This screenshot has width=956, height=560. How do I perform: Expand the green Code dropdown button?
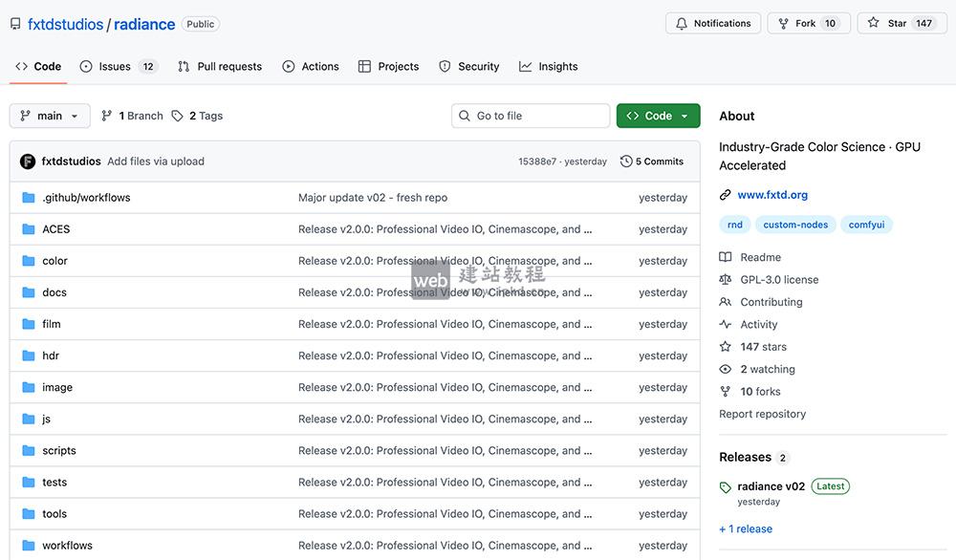[658, 116]
